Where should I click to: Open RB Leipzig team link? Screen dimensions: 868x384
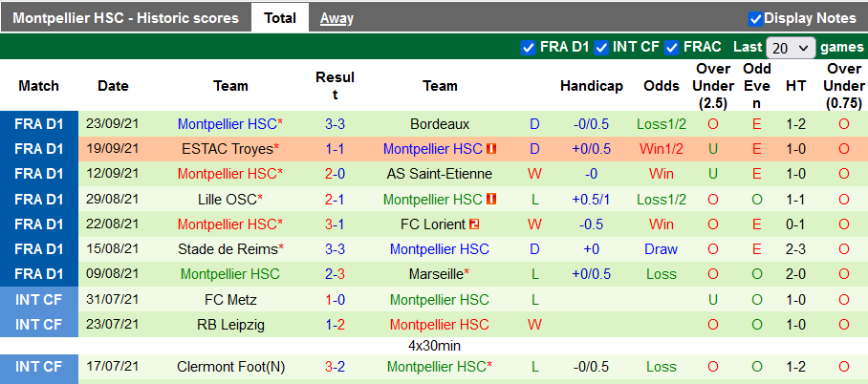(230, 324)
